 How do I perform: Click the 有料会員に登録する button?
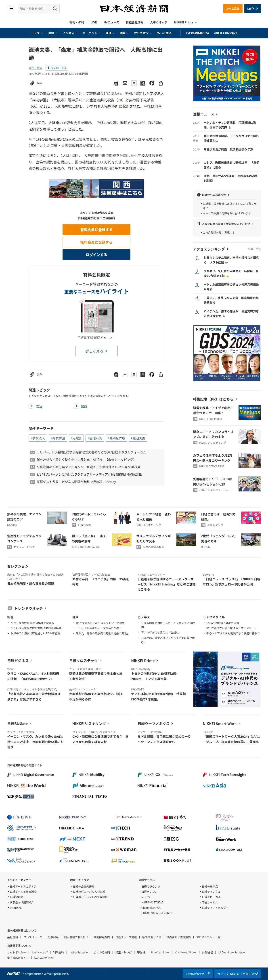pos(96,229)
